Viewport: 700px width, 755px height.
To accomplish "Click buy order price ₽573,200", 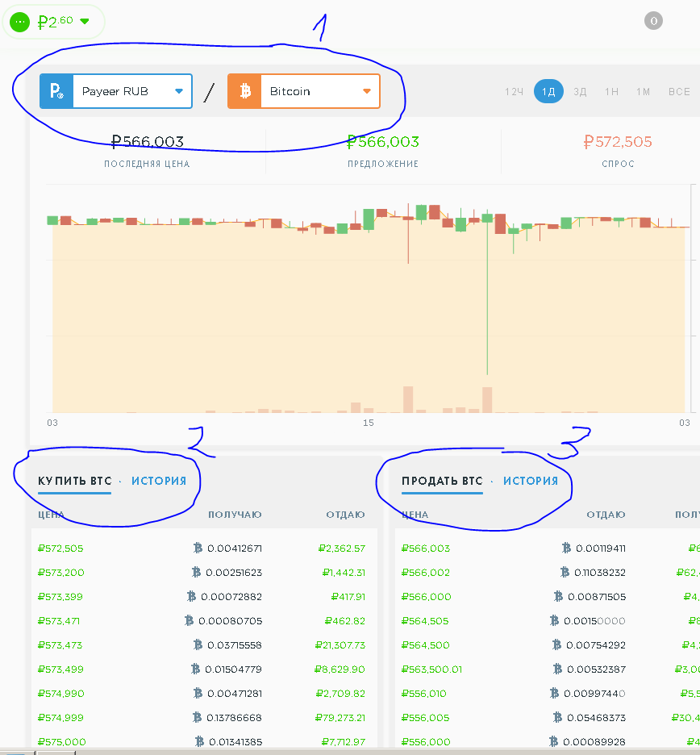I will pos(61,573).
